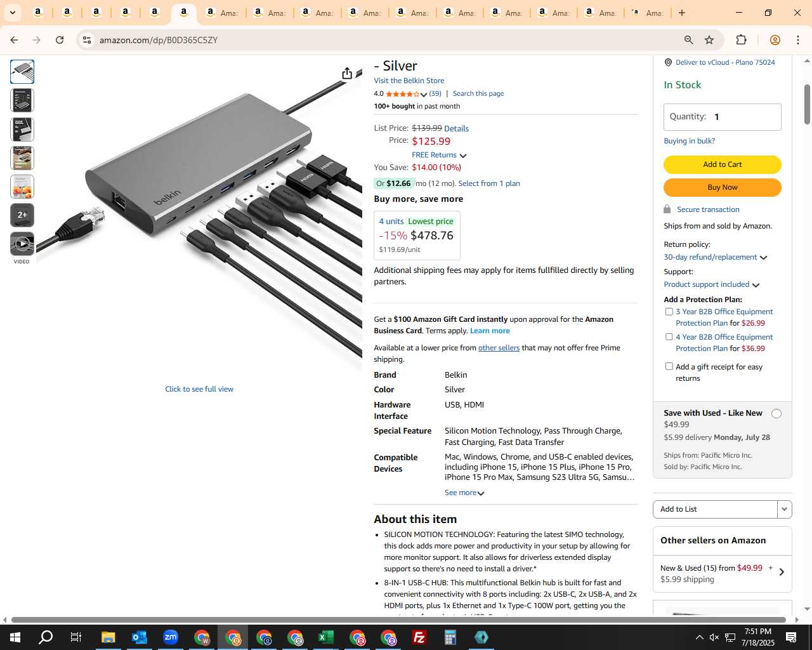Open the Extensions puzzle icon
The width and height of the screenshot is (812, 650).
[741, 40]
